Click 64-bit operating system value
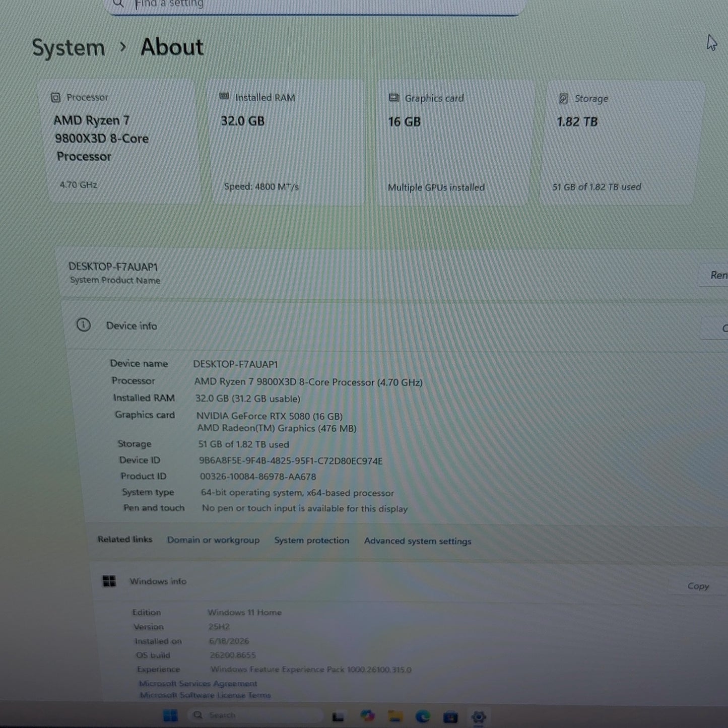The width and height of the screenshot is (728, 728). [x=297, y=493]
